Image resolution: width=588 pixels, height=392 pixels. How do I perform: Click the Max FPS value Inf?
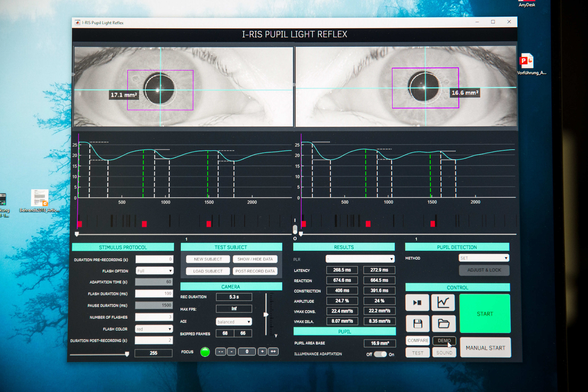coord(234,309)
